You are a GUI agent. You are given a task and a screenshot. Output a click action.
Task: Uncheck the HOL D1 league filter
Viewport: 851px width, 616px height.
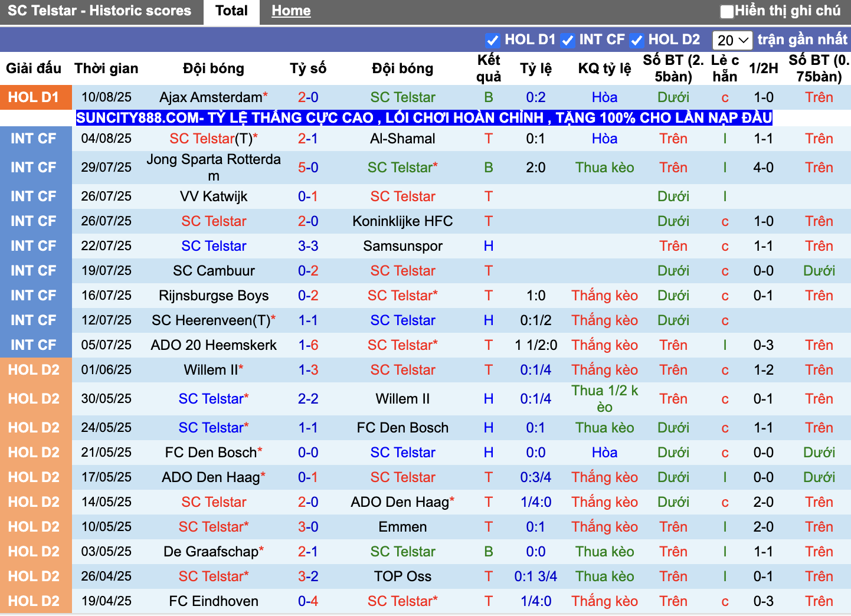point(492,40)
